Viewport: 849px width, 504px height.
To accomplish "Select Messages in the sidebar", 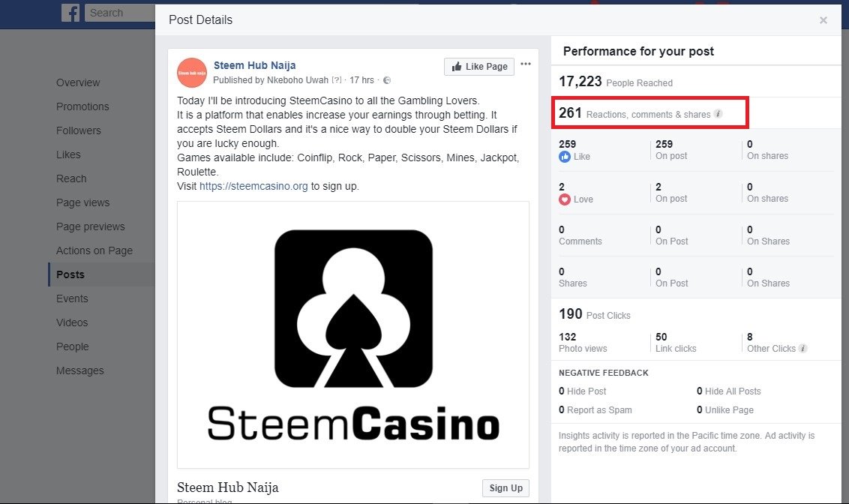I will point(79,370).
